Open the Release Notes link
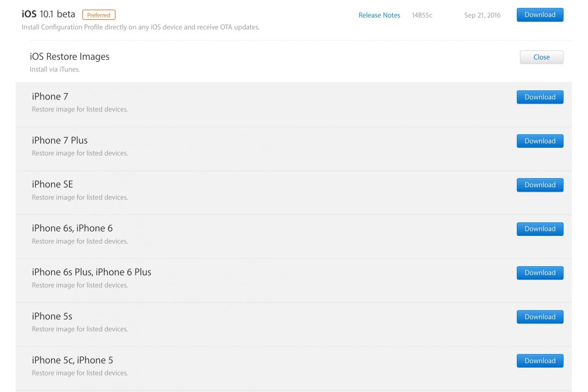This screenshot has height=392, width=588. (379, 15)
